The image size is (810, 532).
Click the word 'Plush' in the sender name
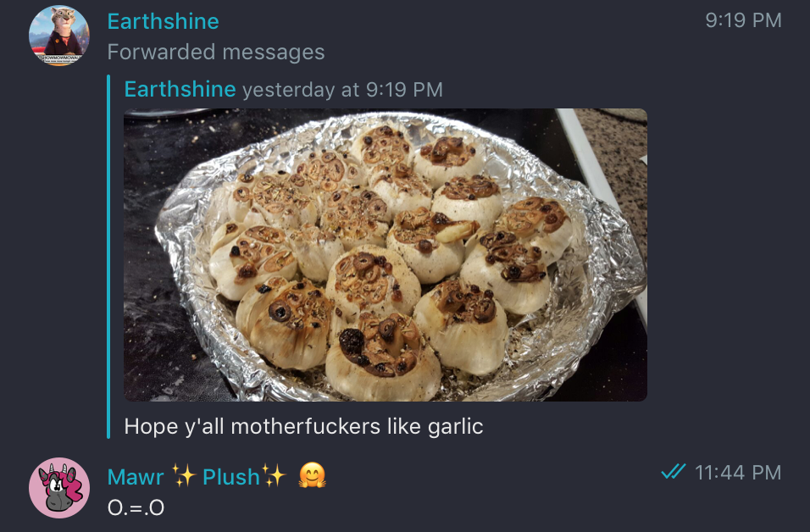[x=231, y=477]
